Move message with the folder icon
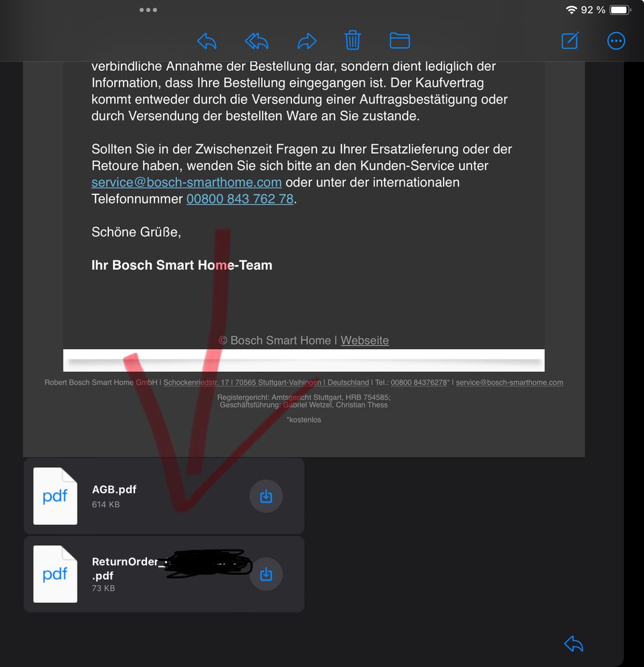This screenshot has width=644, height=667. coord(399,41)
